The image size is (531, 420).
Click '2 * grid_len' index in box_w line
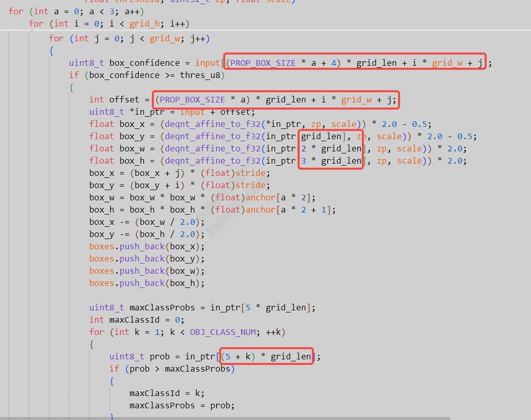click(331, 148)
